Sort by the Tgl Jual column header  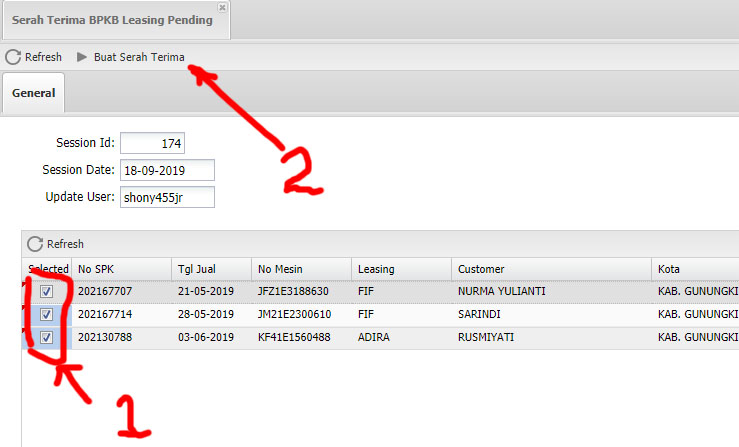coord(210,269)
